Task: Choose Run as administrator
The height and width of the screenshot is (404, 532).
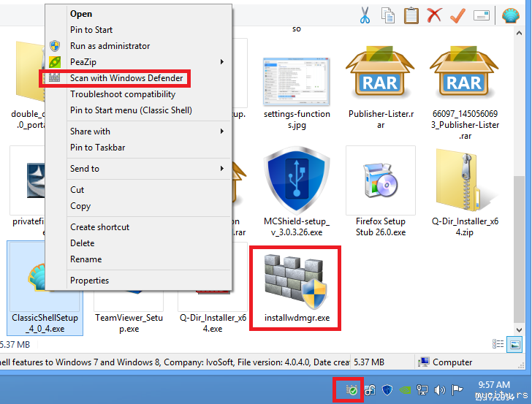Action: (x=139, y=46)
